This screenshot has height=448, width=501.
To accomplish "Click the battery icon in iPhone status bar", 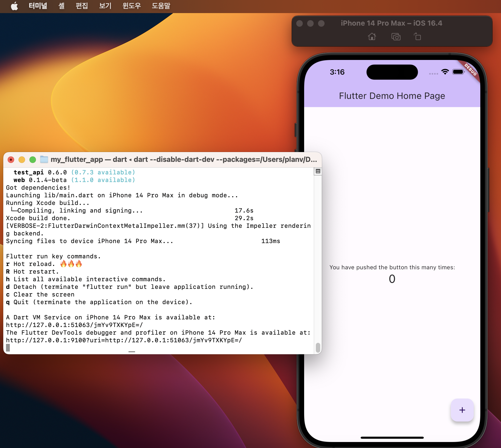I will (x=459, y=72).
